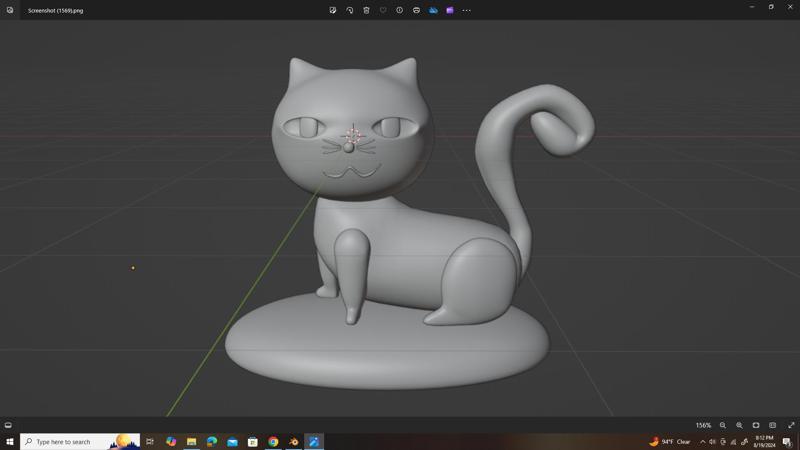Image resolution: width=800 pixels, height=450 pixels.
Task: Click the zoom to fit icon
Action: [x=756, y=425]
